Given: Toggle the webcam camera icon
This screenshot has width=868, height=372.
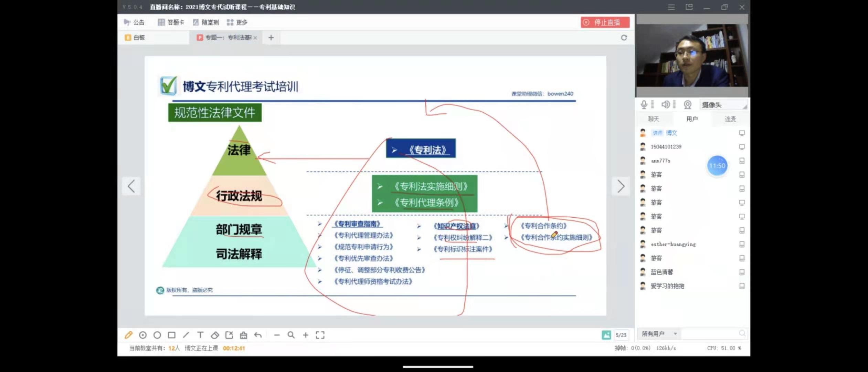Looking at the screenshot, I should 687,105.
